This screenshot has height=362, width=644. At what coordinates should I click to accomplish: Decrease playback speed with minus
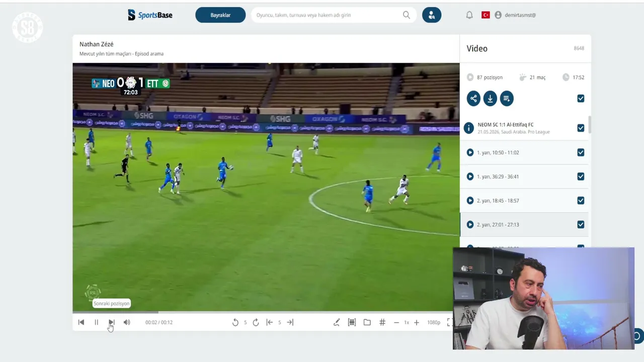pyautogui.click(x=396, y=322)
